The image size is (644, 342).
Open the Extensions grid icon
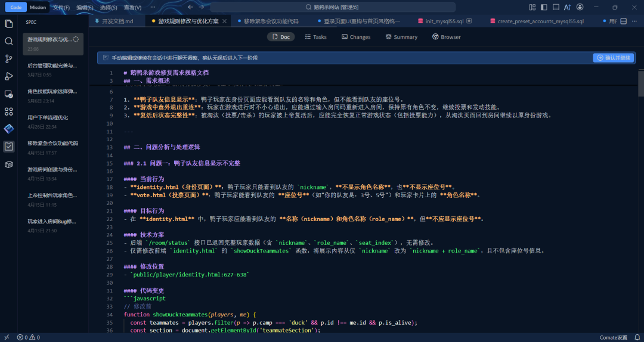[8, 111]
